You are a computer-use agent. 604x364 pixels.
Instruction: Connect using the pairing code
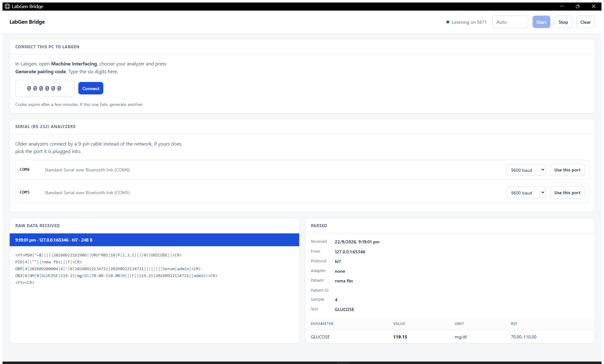91,89
